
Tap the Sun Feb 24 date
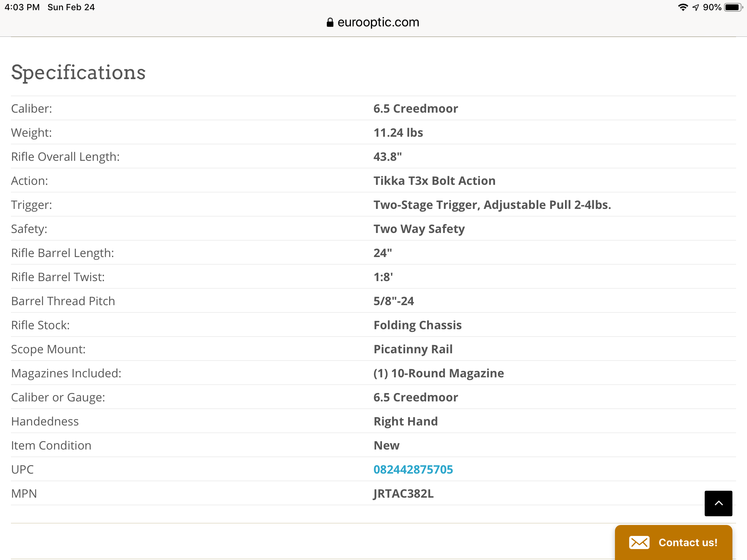[x=71, y=7]
